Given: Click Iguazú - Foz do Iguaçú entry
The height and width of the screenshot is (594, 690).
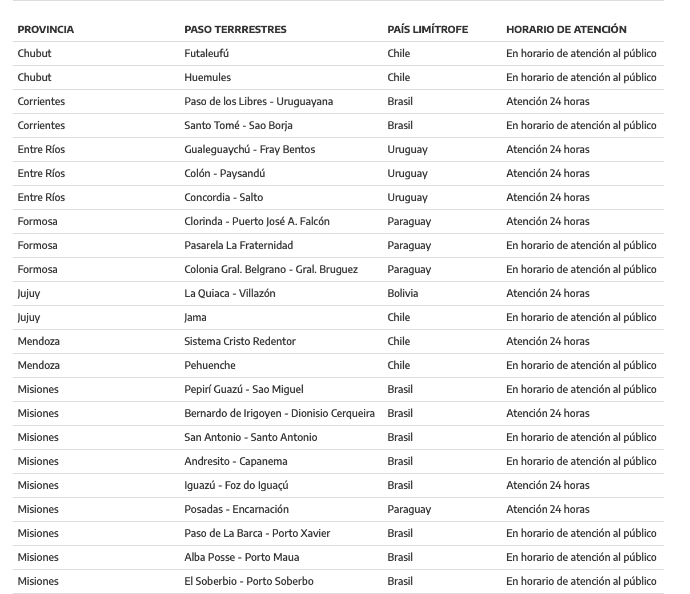Looking at the screenshot, I should [236, 485].
